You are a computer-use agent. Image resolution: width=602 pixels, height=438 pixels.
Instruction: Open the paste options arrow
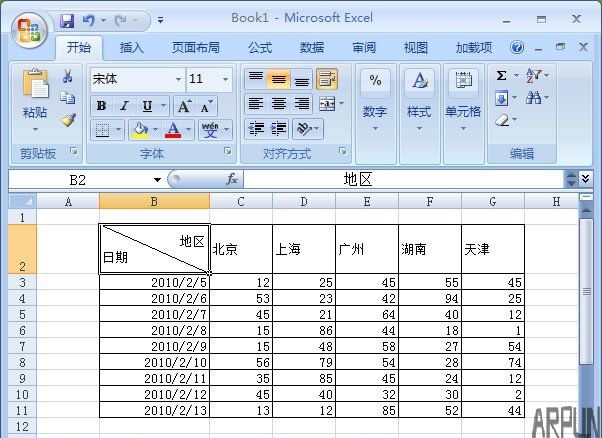pos(35,129)
